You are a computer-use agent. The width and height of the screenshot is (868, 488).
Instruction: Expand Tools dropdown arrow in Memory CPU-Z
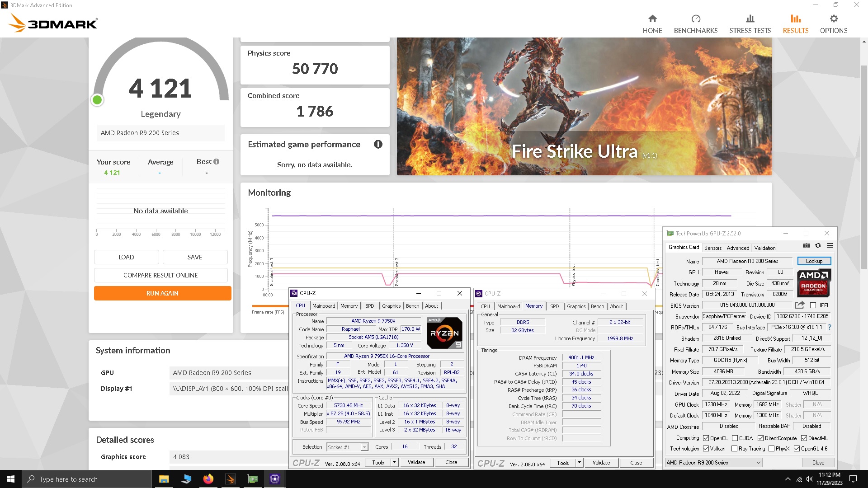(579, 463)
